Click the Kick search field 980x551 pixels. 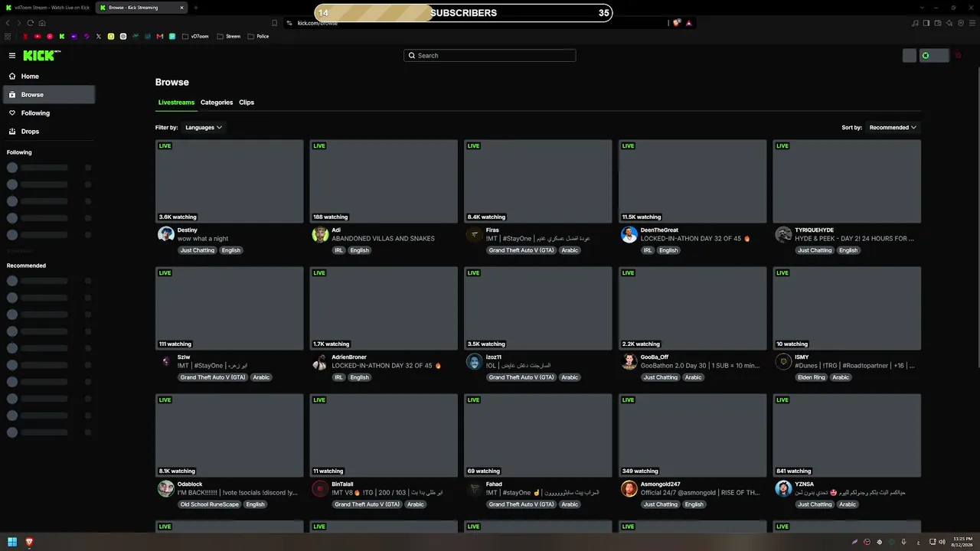coord(490,55)
